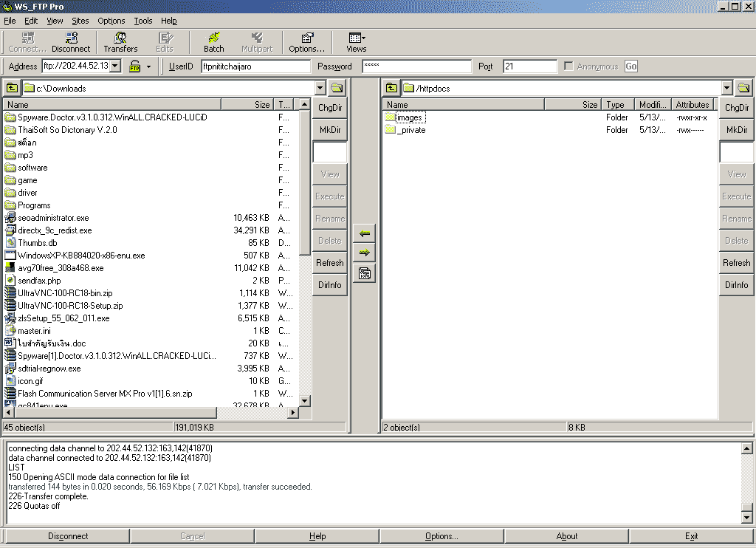Click the log pane scroll down arrow
The height and width of the screenshot is (548, 756).
click(x=746, y=518)
